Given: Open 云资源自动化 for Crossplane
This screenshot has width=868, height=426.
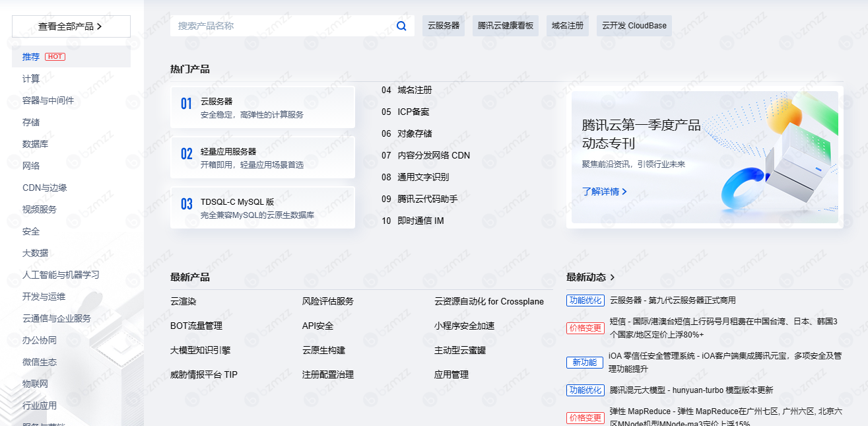Looking at the screenshot, I should tap(489, 301).
